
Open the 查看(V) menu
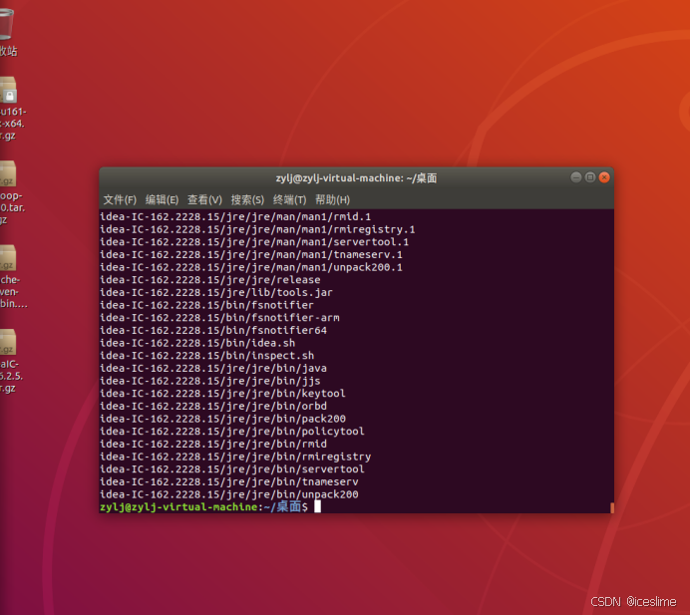[x=204, y=200]
